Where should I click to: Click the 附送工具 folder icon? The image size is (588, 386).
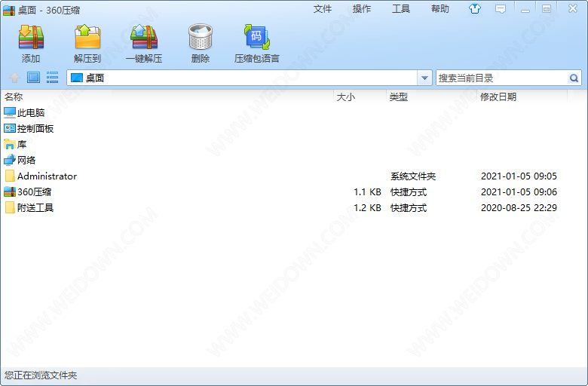coord(10,207)
